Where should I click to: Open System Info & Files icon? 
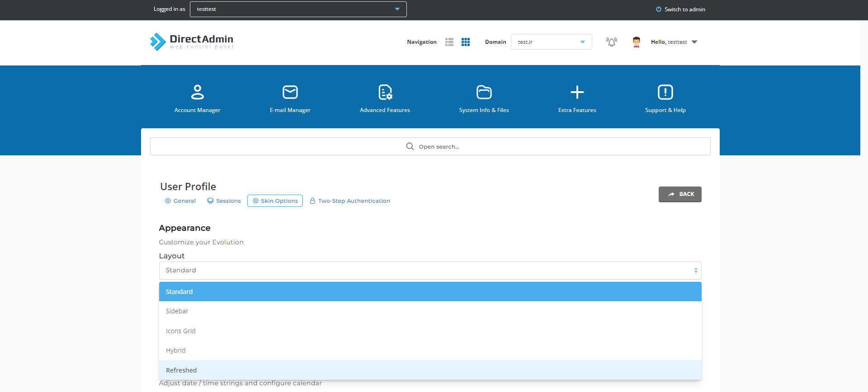coord(484,92)
